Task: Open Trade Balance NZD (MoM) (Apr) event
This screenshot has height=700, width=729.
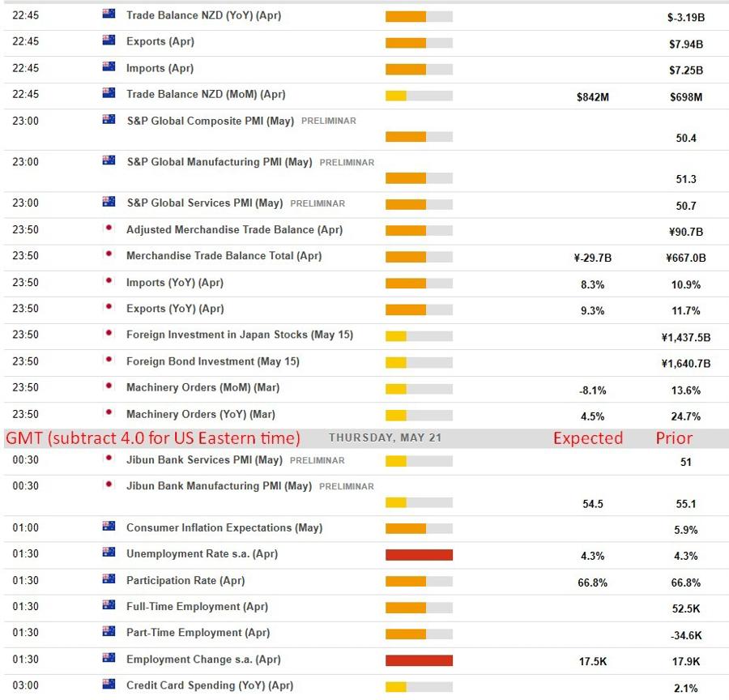Action: click(x=206, y=95)
